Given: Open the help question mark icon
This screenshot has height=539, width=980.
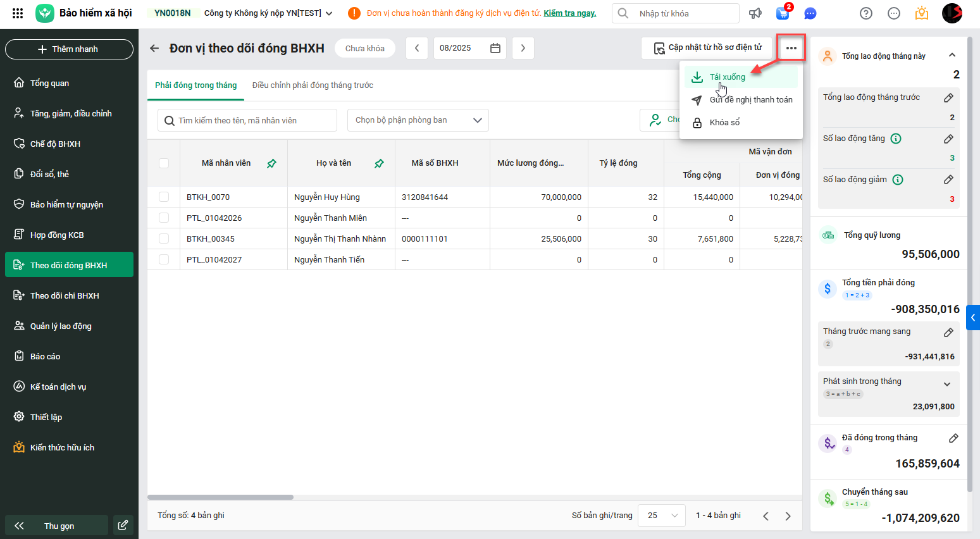Looking at the screenshot, I should click(x=866, y=13).
